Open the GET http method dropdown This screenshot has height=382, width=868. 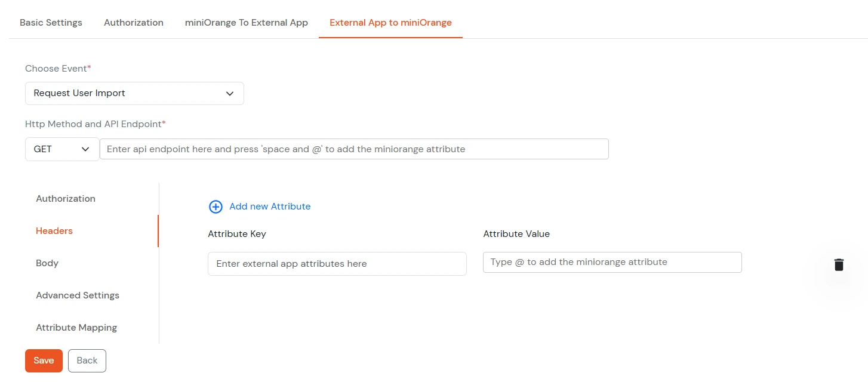(62, 149)
